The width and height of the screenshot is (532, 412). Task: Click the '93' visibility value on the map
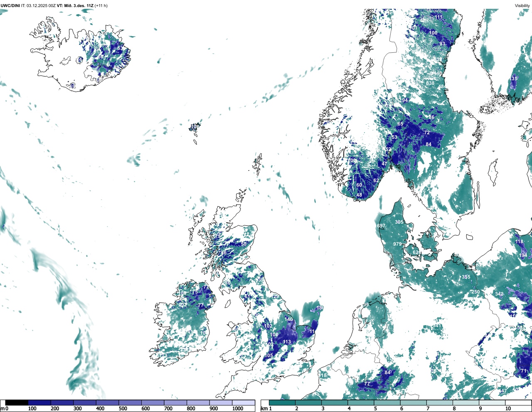pos(442,44)
